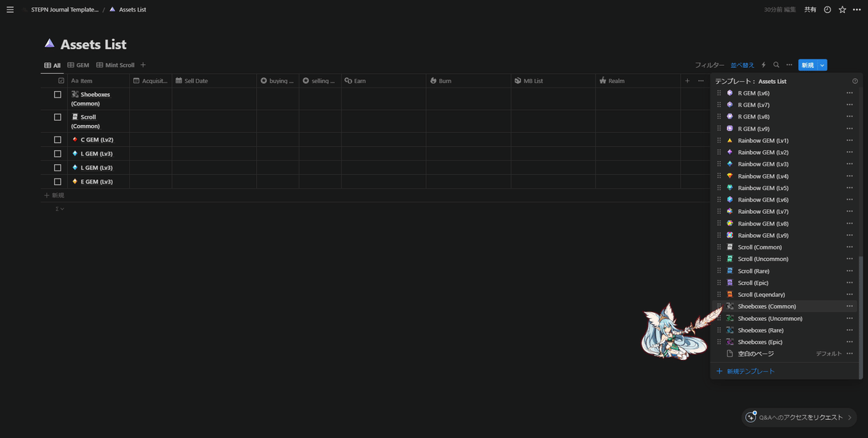This screenshot has width=868, height=438.
Task: Select Shoeboxes (Uncommon) template
Action: 770,318
